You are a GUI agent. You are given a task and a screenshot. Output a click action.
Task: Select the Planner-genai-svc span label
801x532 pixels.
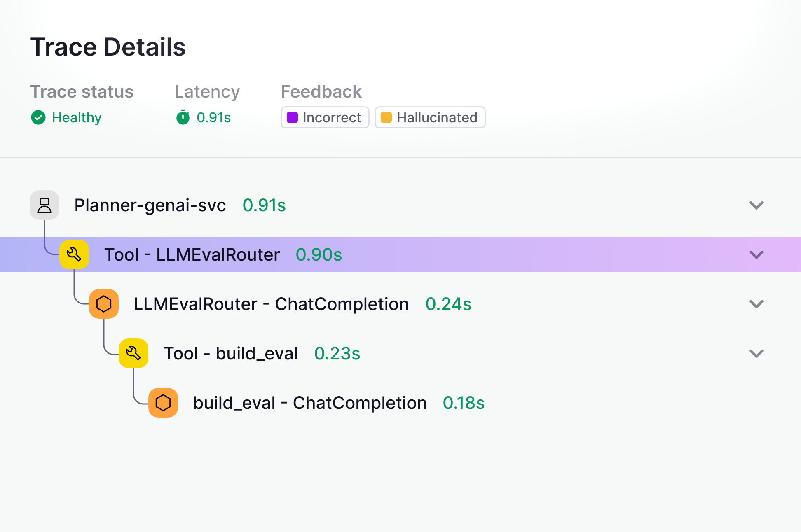click(150, 205)
